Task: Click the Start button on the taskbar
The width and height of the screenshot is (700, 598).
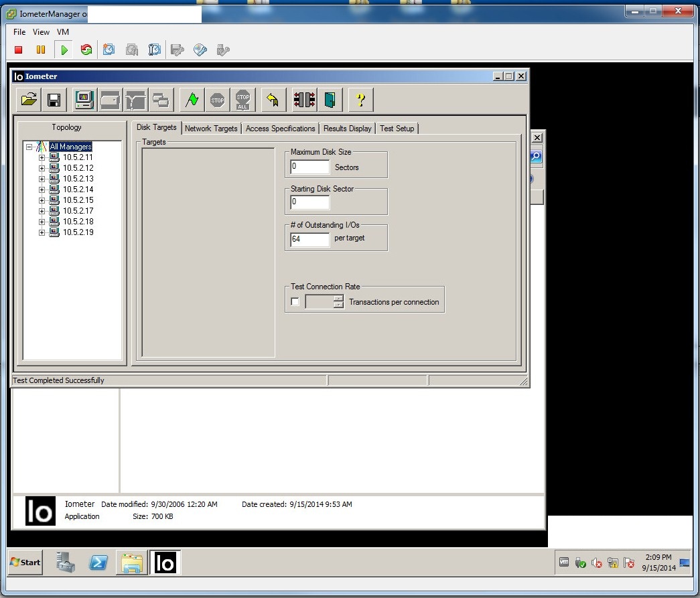Action: (24, 562)
